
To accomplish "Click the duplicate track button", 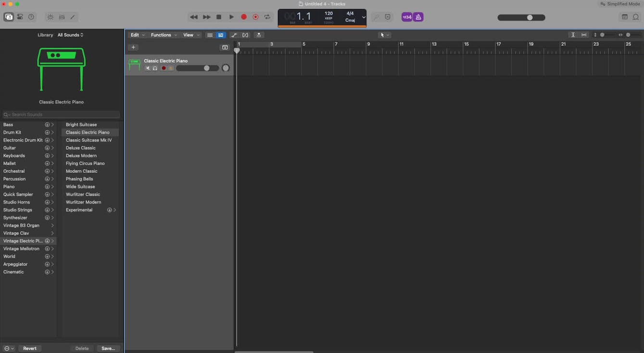I will pyautogui.click(x=225, y=47).
